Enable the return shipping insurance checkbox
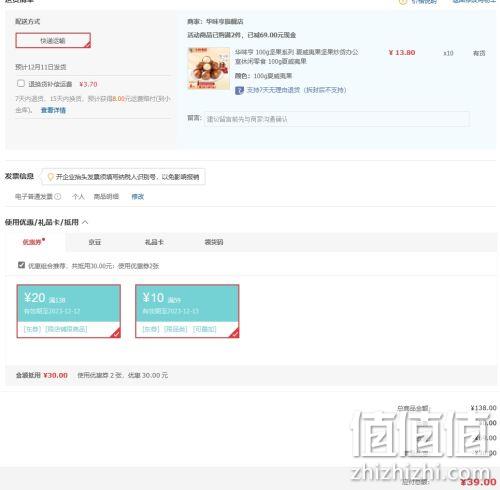The height and width of the screenshot is (490, 500). pyautogui.click(x=21, y=83)
